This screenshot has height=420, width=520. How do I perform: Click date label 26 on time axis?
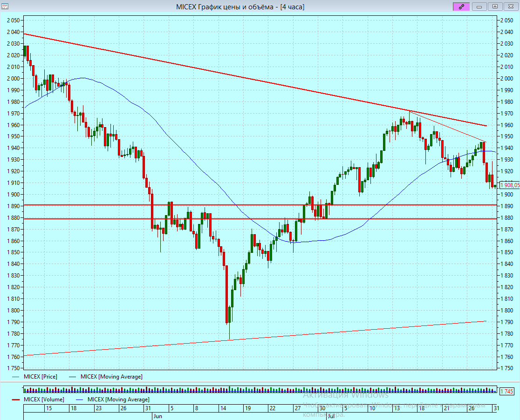pyautogui.click(x=472, y=408)
